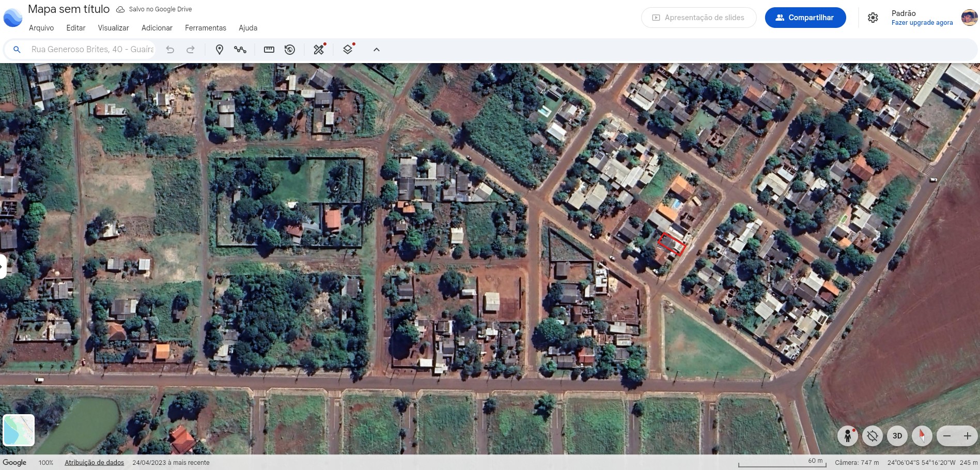This screenshot has width=980, height=470.
Task: Open the satellite tools icon in toolbar
Action: point(319,50)
